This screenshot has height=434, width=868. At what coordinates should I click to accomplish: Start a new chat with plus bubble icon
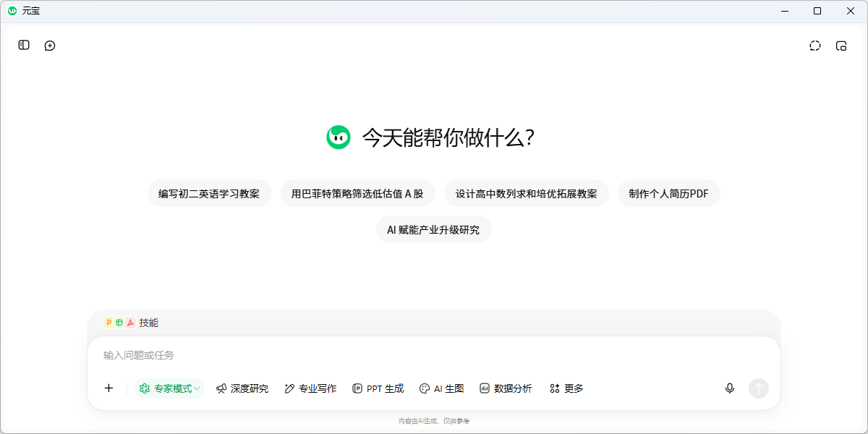pyautogui.click(x=50, y=46)
